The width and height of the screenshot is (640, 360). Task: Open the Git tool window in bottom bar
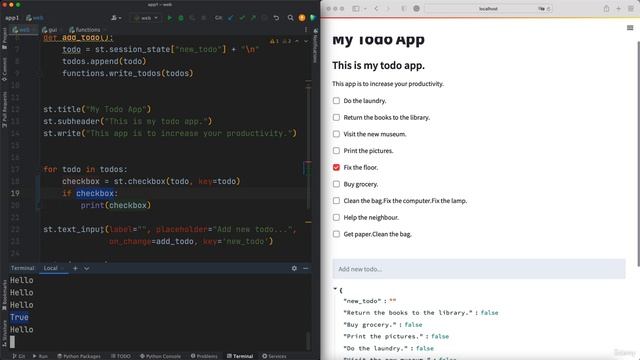(x=19, y=356)
